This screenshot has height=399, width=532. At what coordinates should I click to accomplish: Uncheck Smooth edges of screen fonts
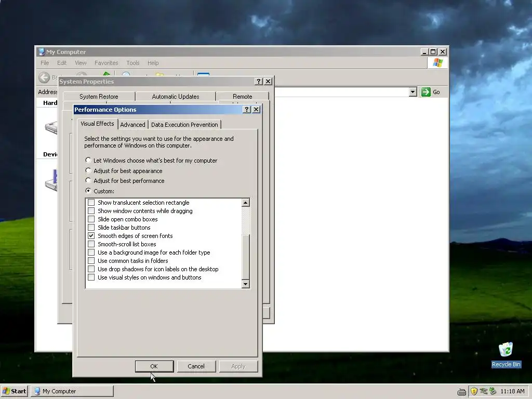tap(91, 236)
